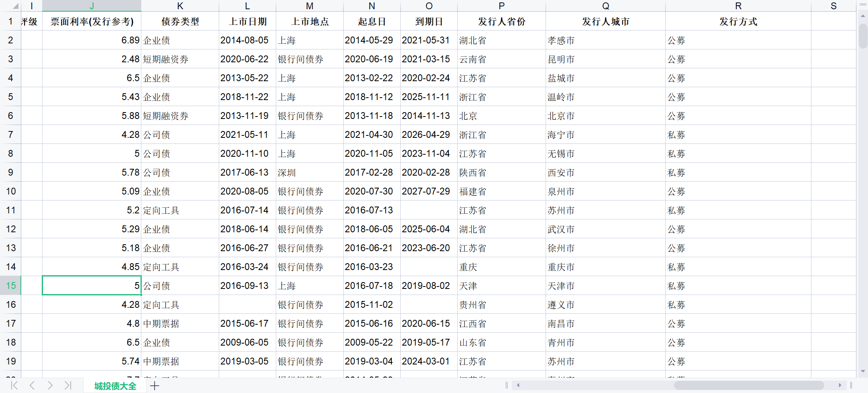Click the split-pane handle above vertical scrollbar
The image size is (868, 393).
[x=863, y=5]
